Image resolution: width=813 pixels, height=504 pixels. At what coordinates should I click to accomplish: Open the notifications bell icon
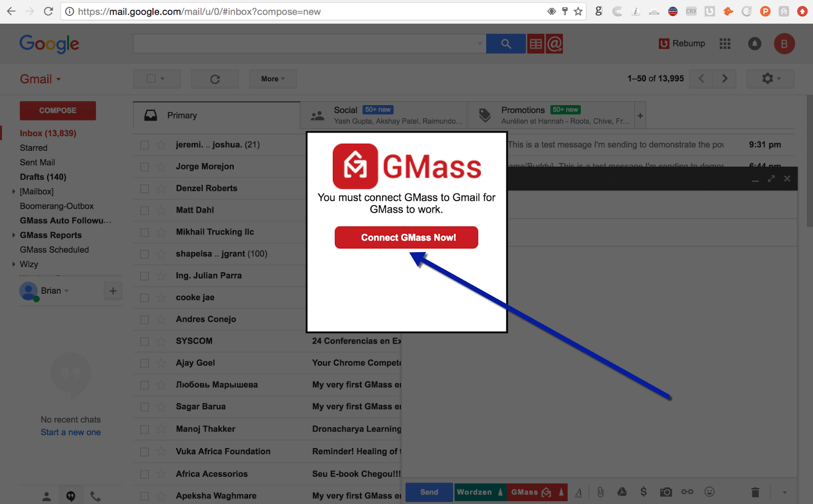tap(755, 44)
